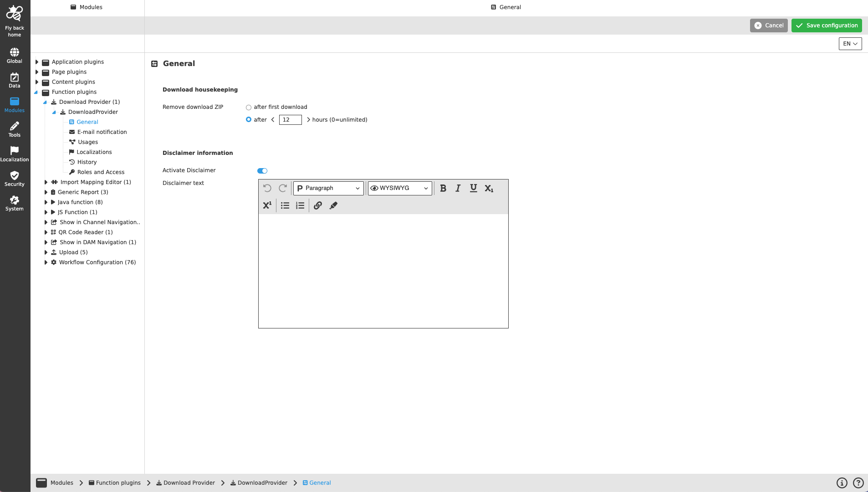
Task: Click the undo icon in the editor
Action: (268, 188)
